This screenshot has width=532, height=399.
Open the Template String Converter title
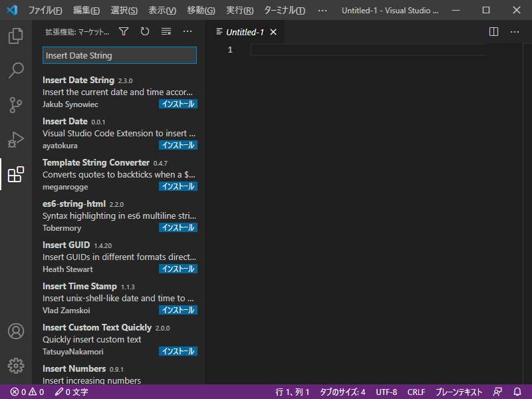(96, 162)
